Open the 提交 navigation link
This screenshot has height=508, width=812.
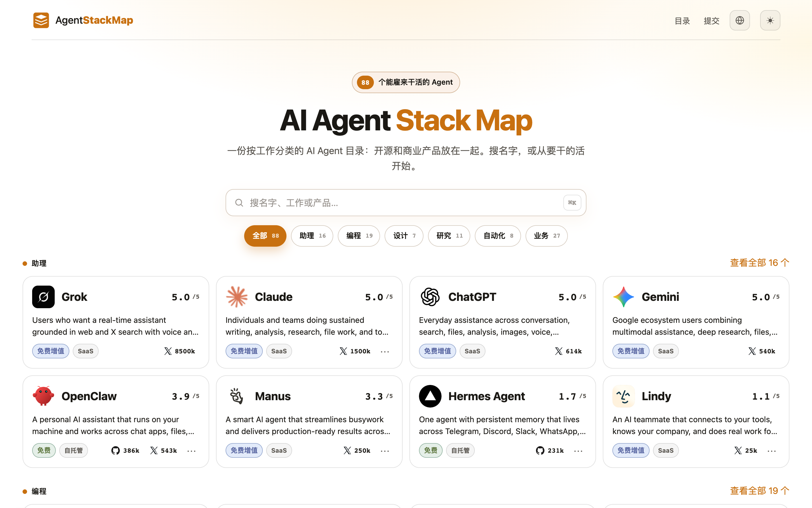[x=711, y=21]
